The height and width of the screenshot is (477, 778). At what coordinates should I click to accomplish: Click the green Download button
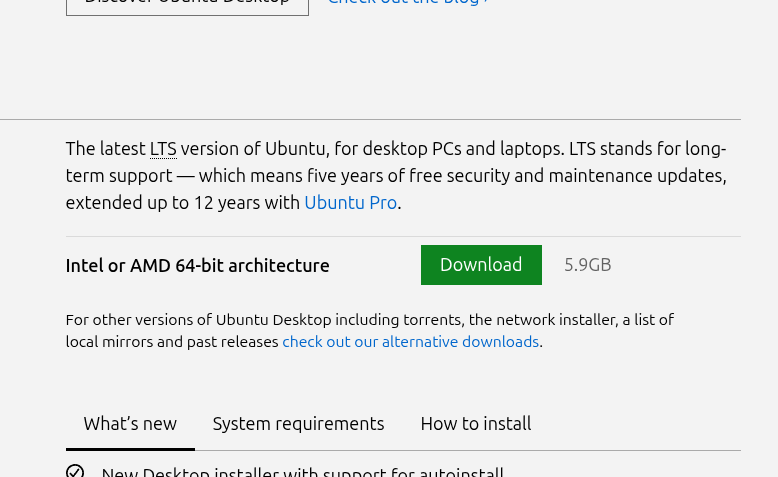[481, 265]
